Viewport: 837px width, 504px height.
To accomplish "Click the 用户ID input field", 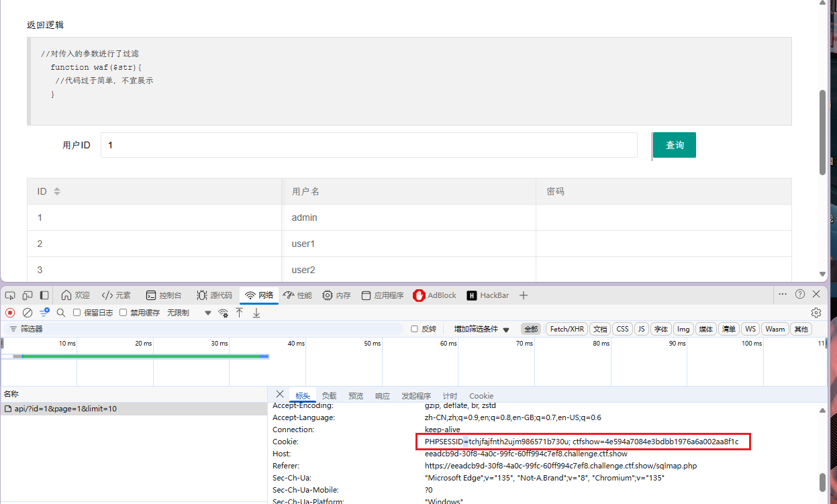I will [x=369, y=145].
